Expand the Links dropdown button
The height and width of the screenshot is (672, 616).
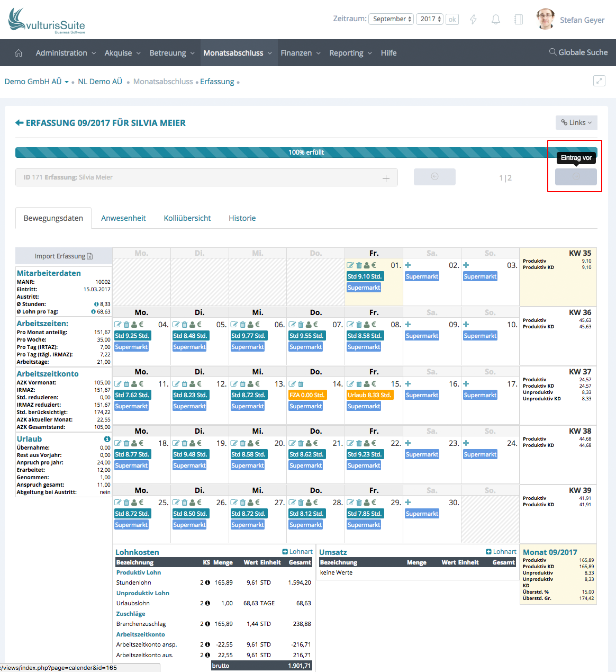coord(576,122)
